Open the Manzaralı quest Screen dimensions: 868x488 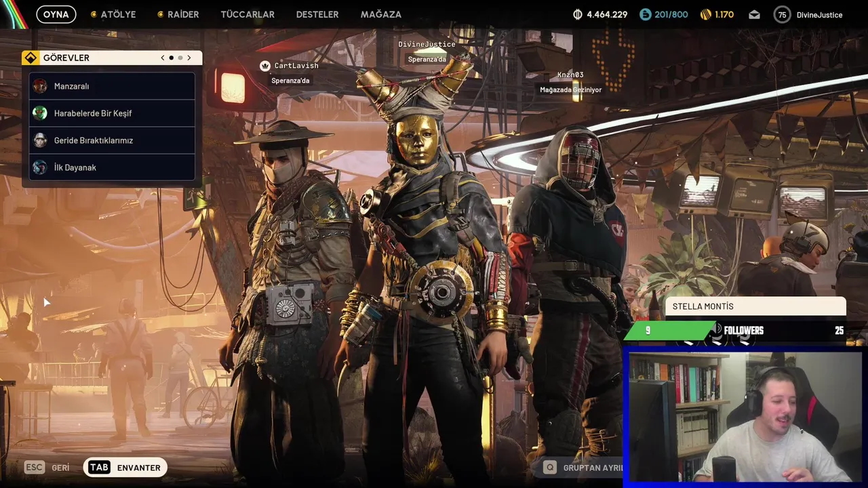tap(112, 86)
